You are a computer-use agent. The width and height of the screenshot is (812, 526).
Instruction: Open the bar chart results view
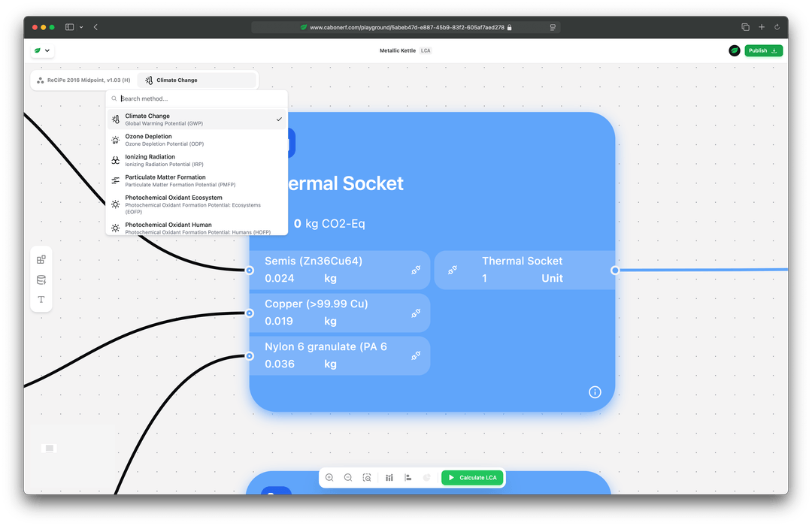click(389, 477)
